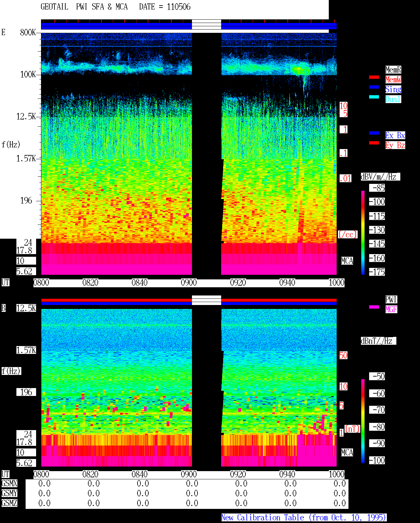Click the MCA label beside the B panel
Screen dimensions: 420x523
click(347, 452)
